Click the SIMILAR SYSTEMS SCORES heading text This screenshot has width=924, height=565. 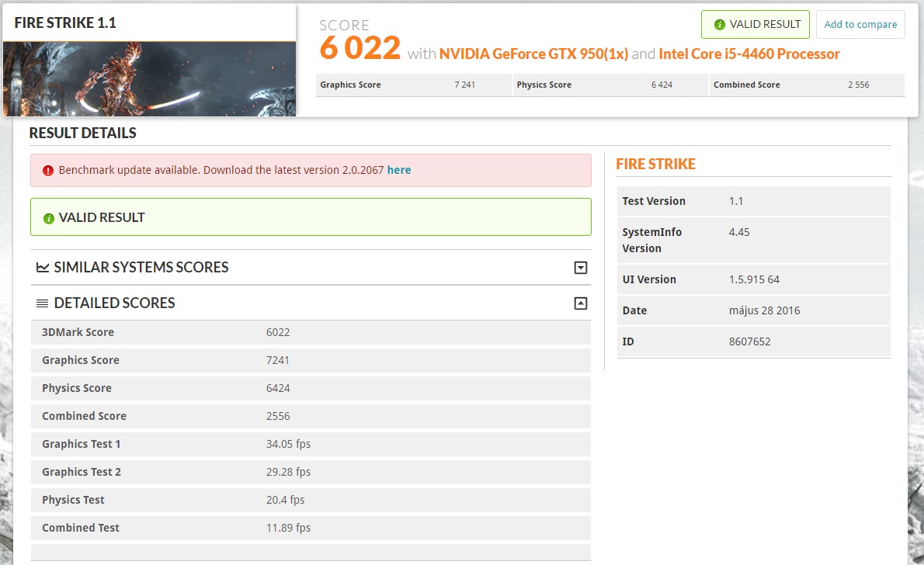pyautogui.click(x=141, y=268)
